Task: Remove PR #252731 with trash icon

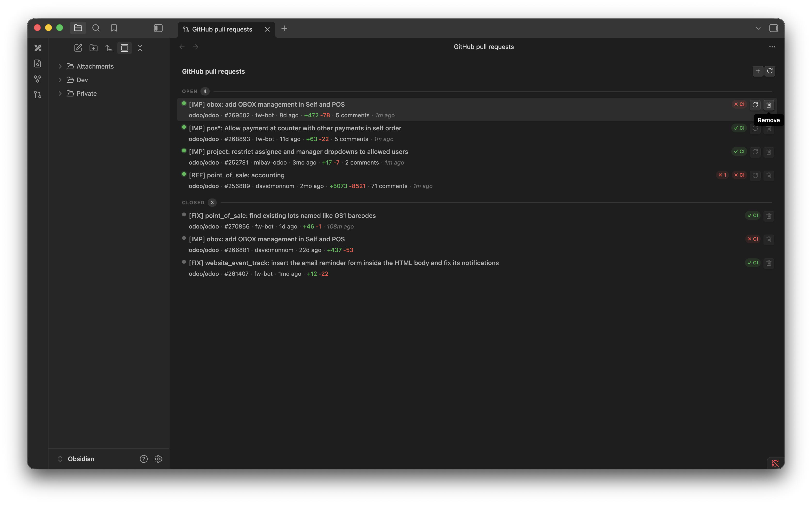Action: click(x=769, y=152)
